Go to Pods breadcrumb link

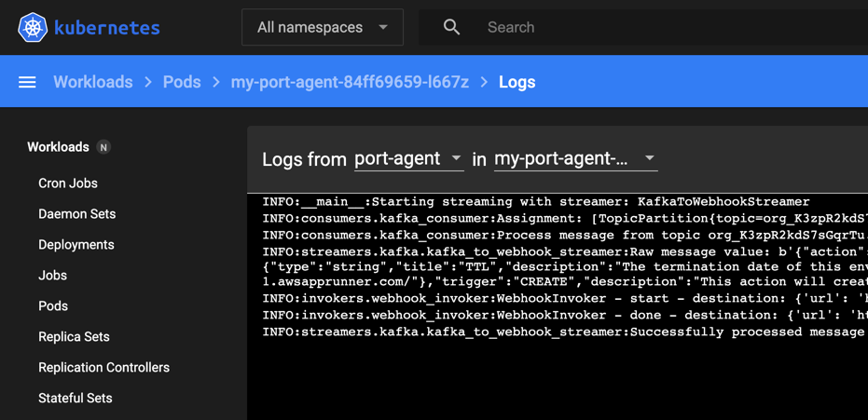coord(182,82)
